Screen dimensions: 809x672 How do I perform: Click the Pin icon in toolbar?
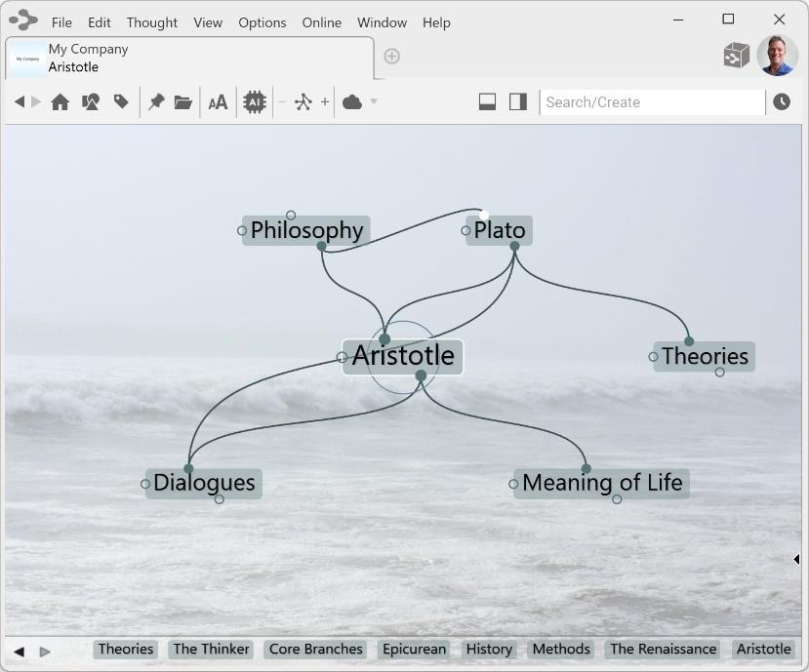155,102
